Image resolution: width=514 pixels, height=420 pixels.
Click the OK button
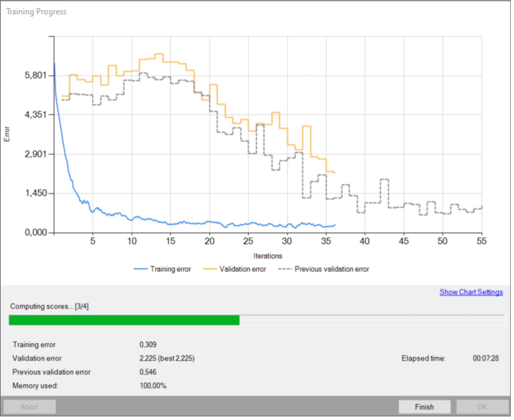click(482, 407)
